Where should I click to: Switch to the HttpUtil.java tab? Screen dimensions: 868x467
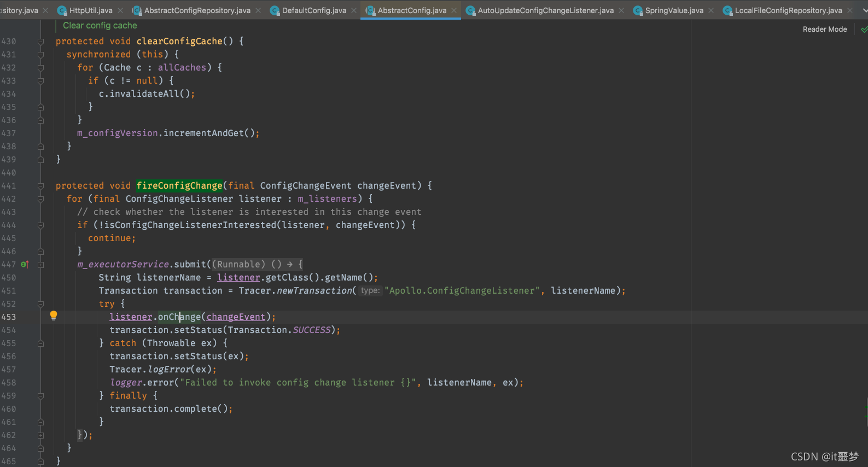pos(91,10)
